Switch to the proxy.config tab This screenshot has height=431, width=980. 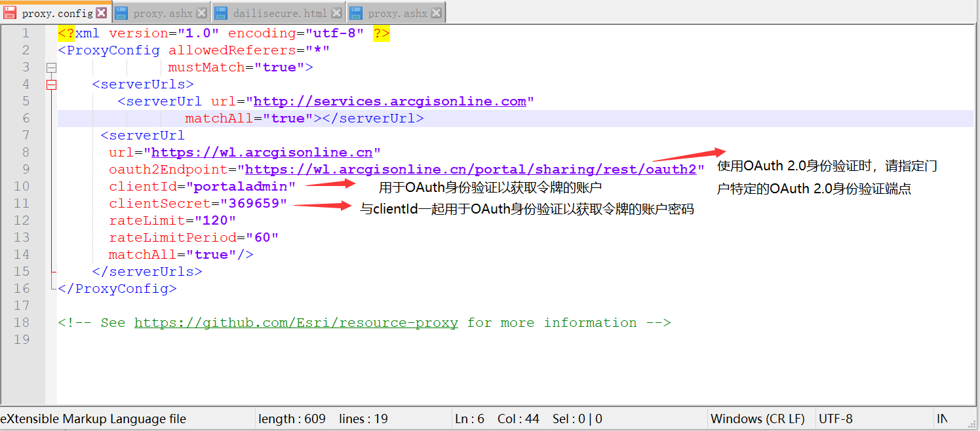pos(56,12)
